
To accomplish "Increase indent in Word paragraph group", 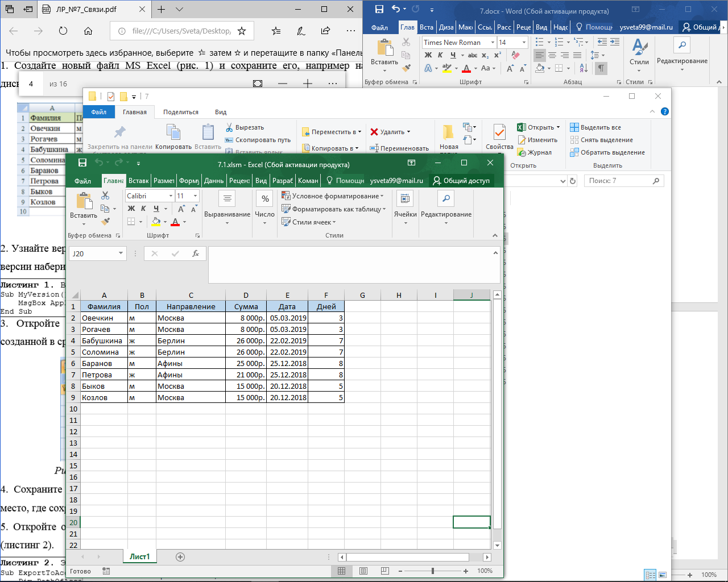I will coord(615,42).
